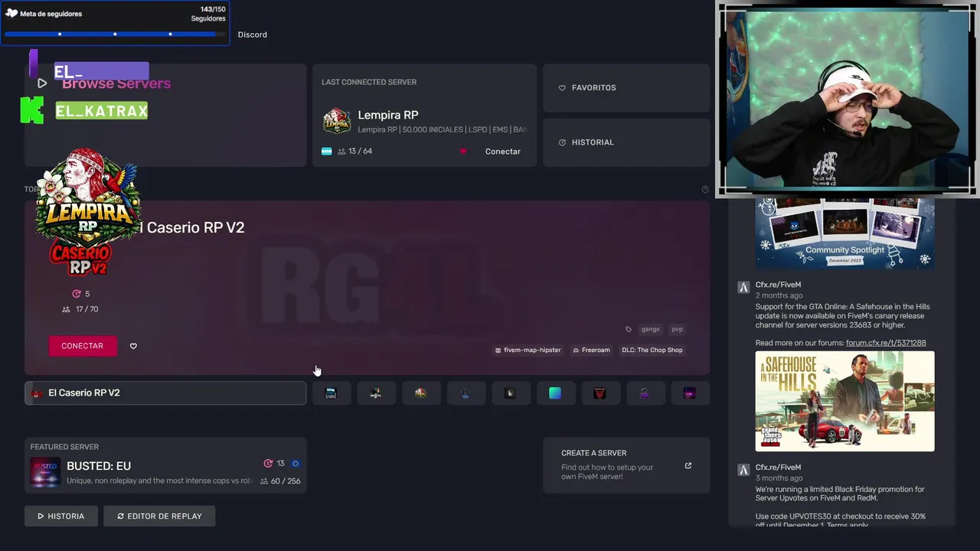Open the Favoritos tab
980x551 pixels.
point(626,88)
